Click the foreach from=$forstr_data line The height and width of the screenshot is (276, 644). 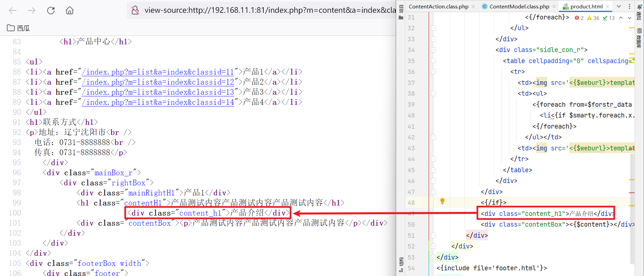(582, 104)
